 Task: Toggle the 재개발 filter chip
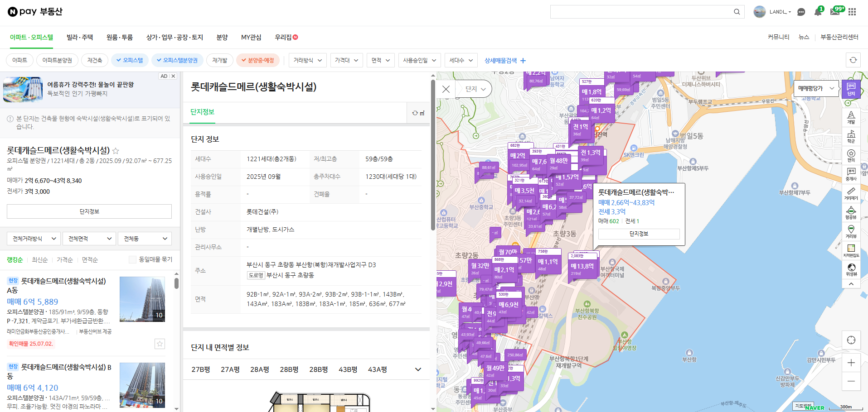pyautogui.click(x=220, y=60)
